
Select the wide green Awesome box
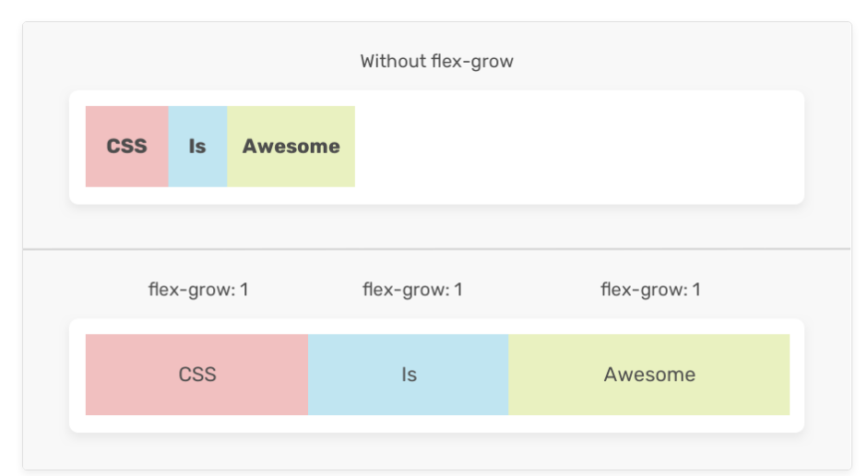(x=649, y=375)
